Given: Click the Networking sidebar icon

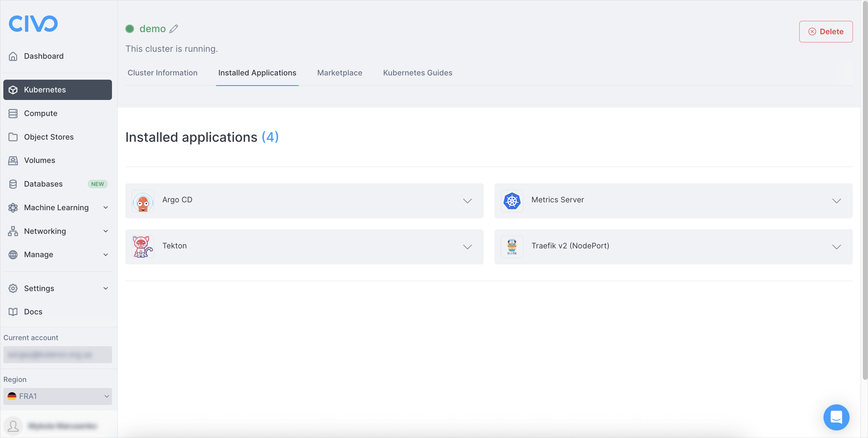Looking at the screenshot, I should (x=12, y=231).
